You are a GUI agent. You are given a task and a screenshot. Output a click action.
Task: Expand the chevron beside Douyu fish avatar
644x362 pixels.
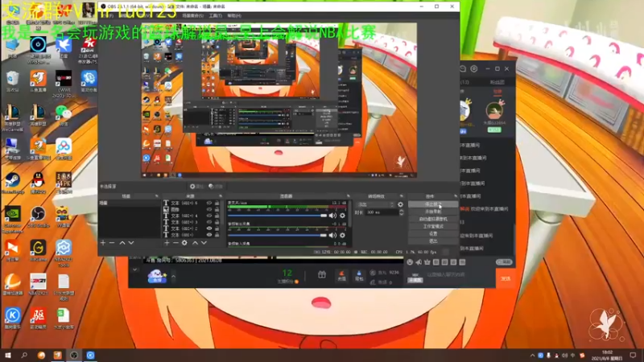click(173, 276)
